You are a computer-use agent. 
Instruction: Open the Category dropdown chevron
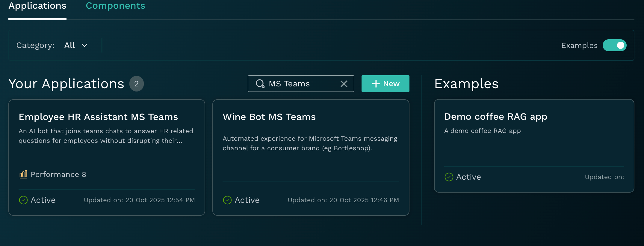84,45
